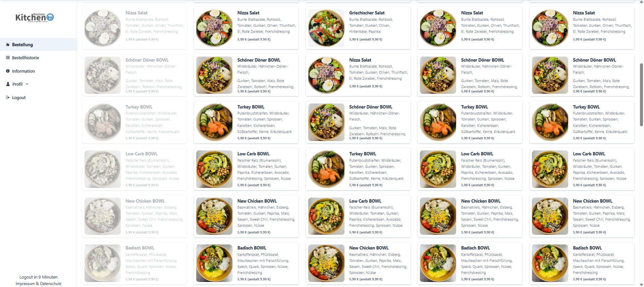
Task: Click the Business Kitchen logo
Action: [35, 17]
